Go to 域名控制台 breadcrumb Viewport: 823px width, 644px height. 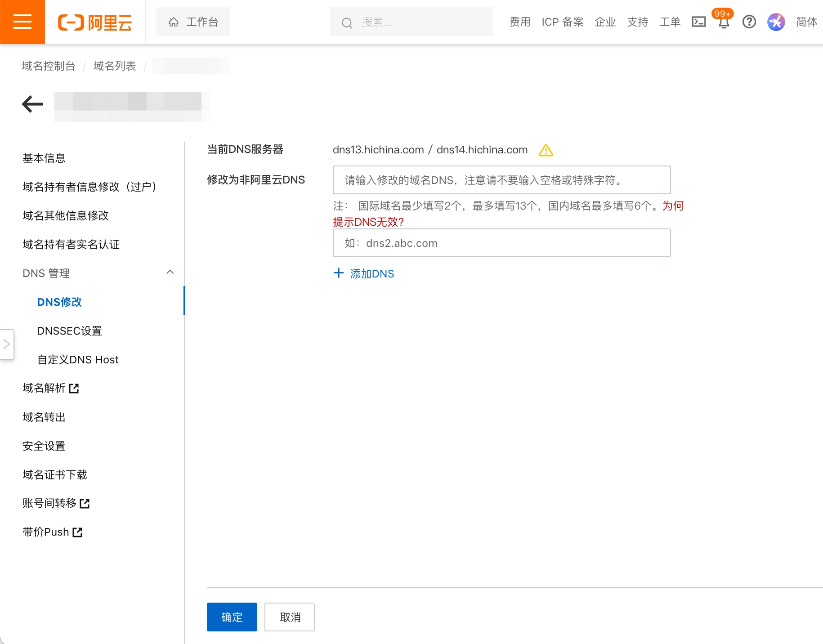[x=49, y=66]
